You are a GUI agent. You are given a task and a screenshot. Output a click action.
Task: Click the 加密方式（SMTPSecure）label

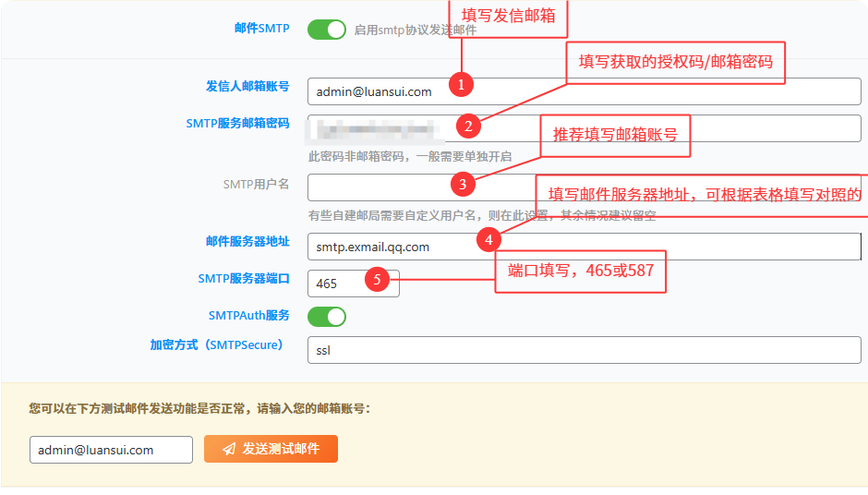point(217,345)
